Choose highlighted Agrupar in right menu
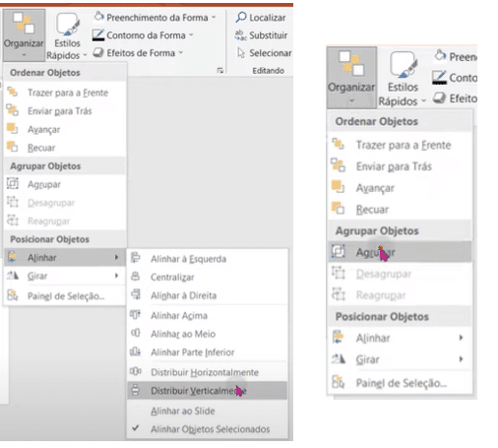This screenshot has height=448, width=498. (400, 252)
